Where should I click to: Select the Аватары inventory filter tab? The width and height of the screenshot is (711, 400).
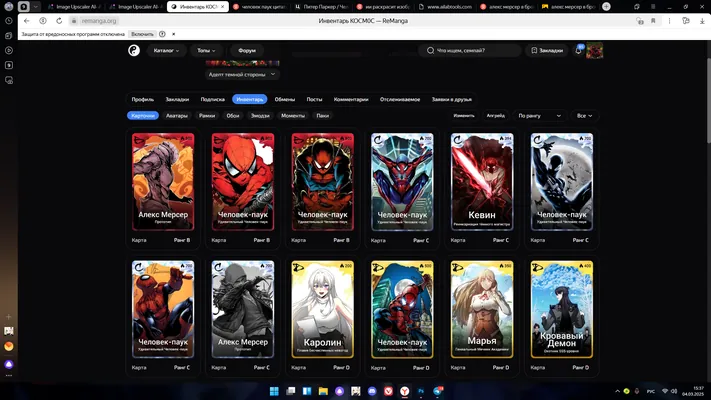click(x=176, y=116)
